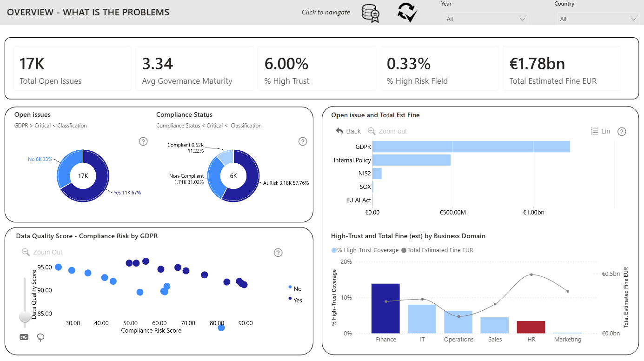Screen dimensions: 644x361
Task: Select the HR red bar in domain chart
Action: pyautogui.click(x=531, y=327)
